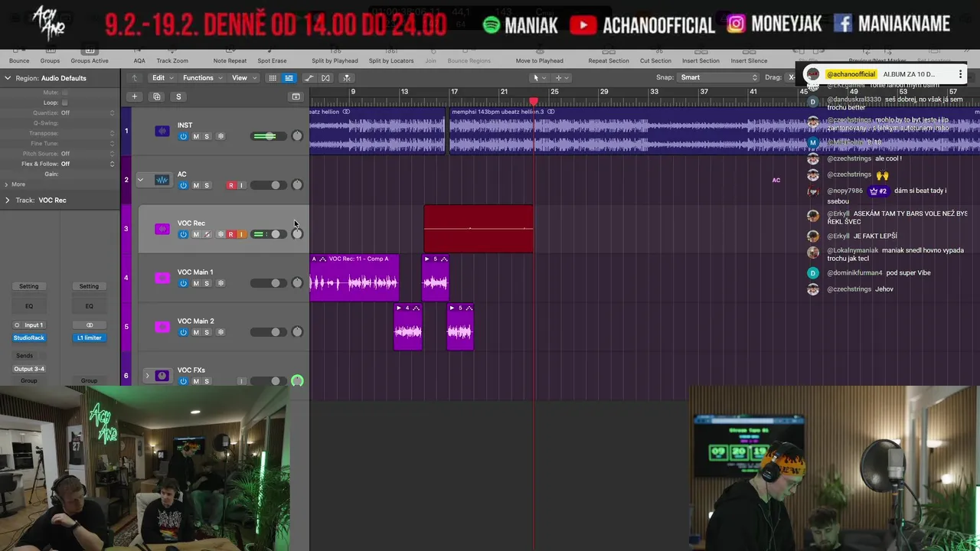Open the Edit menu in tracks area
Image resolution: width=980 pixels, height=551 pixels.
[162, 78]
